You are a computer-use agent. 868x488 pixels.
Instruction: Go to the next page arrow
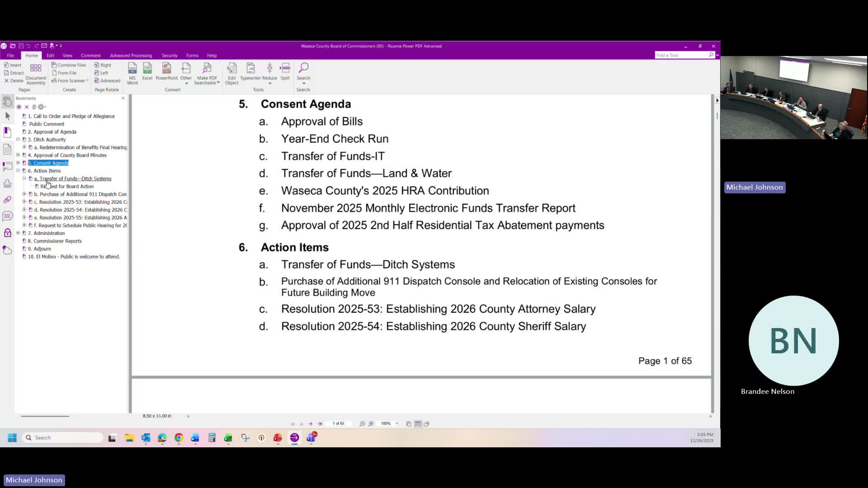(311, 424)
